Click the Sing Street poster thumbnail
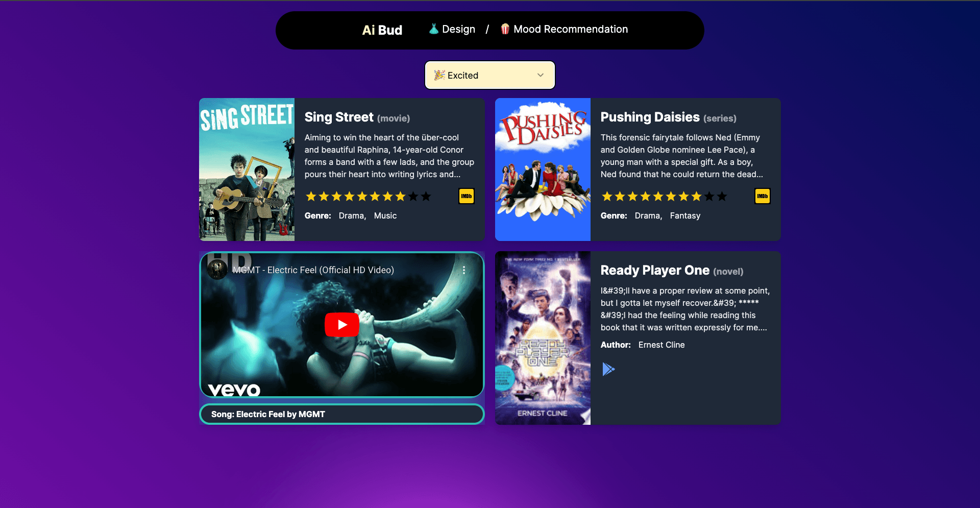The image size is (980, 508). [x=247, y=170]
